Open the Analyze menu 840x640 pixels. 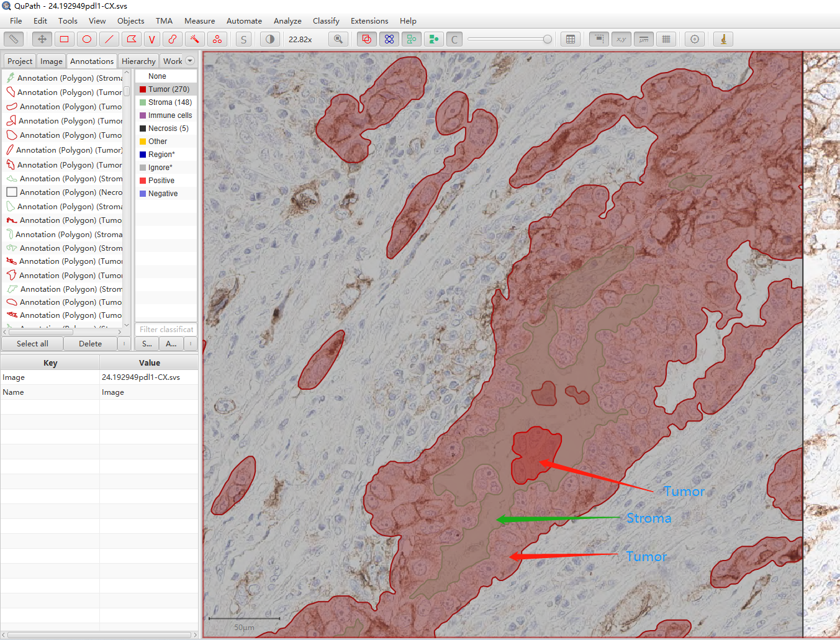287,20
